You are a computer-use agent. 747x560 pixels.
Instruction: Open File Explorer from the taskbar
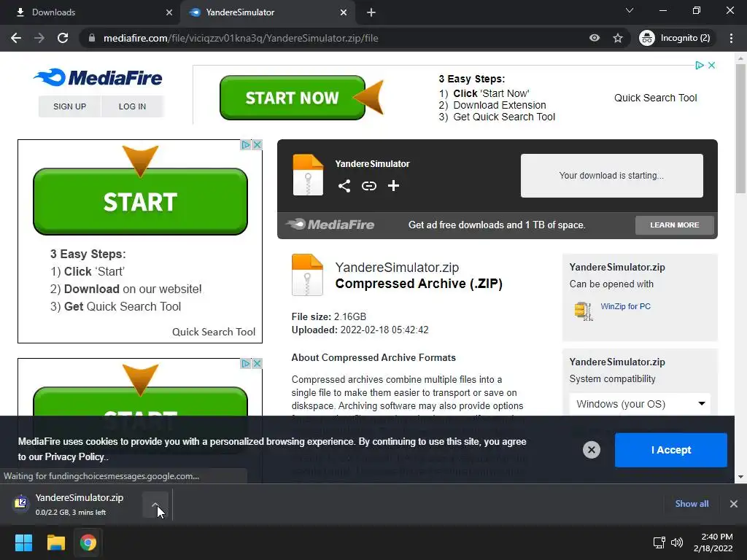[x=55, y=542]
